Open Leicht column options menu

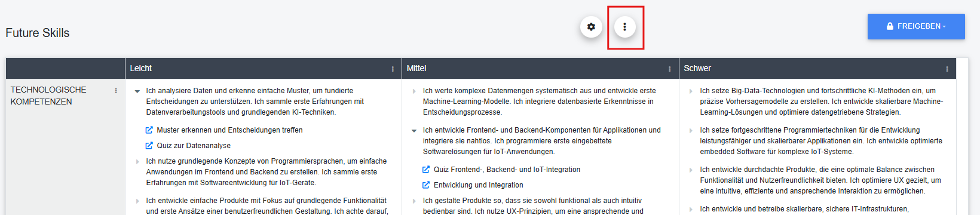pos(393,69)
